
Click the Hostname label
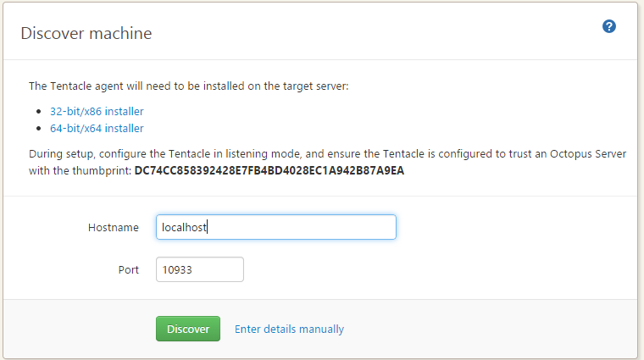click(113, 227)
